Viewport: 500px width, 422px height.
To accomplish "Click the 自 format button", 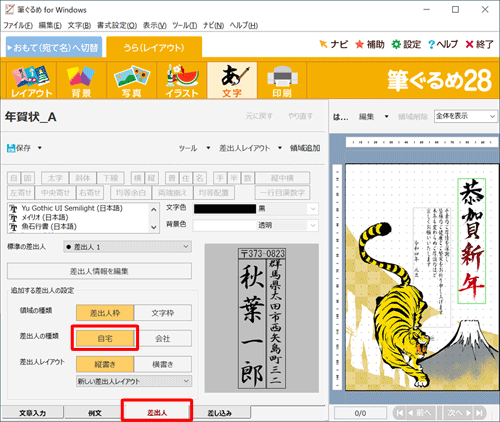I will point(14,178).
